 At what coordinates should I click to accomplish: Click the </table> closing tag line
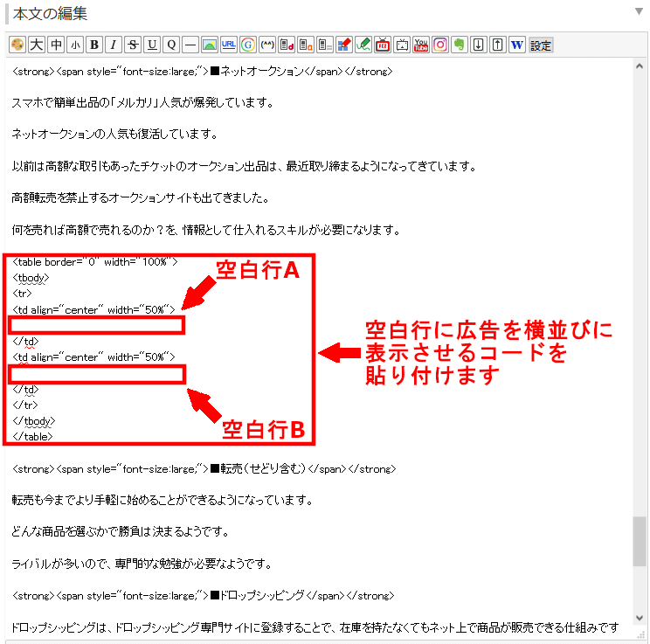[32, 437]
